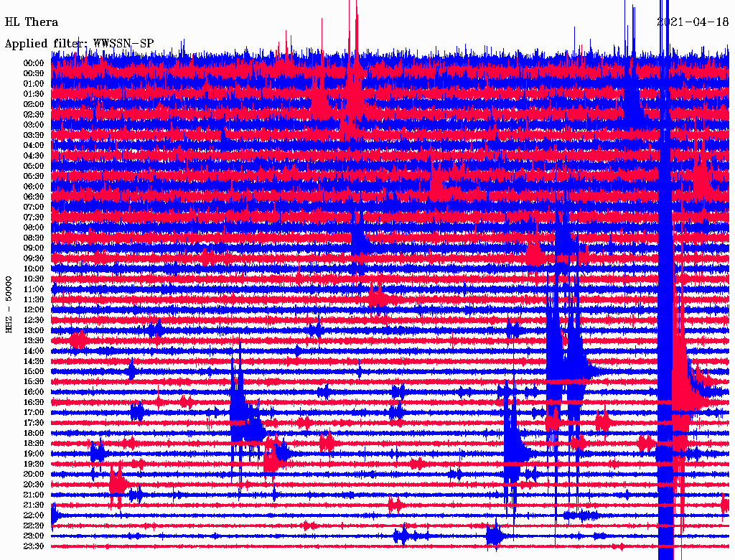This screenshot has width=735, height=560.
Task: Select the 08:00 time label
Action: pos(34,228)
